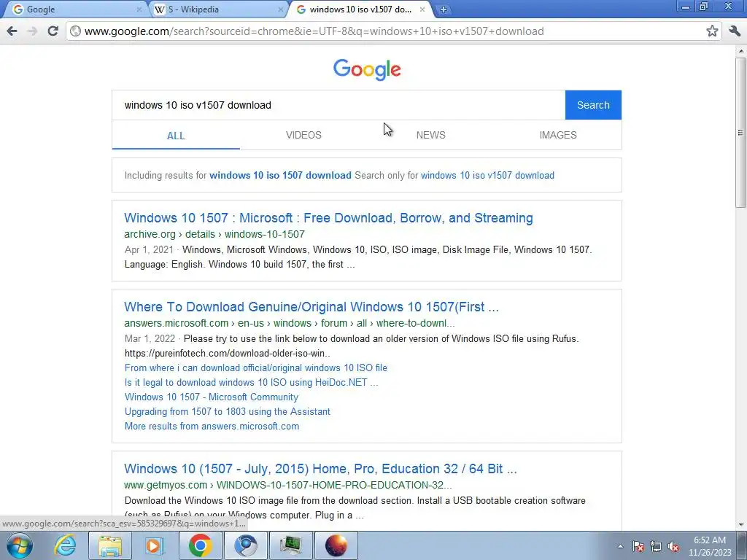Close the Google tab
The width and height of the screenshot is (747, 560).
pos(139,9)
